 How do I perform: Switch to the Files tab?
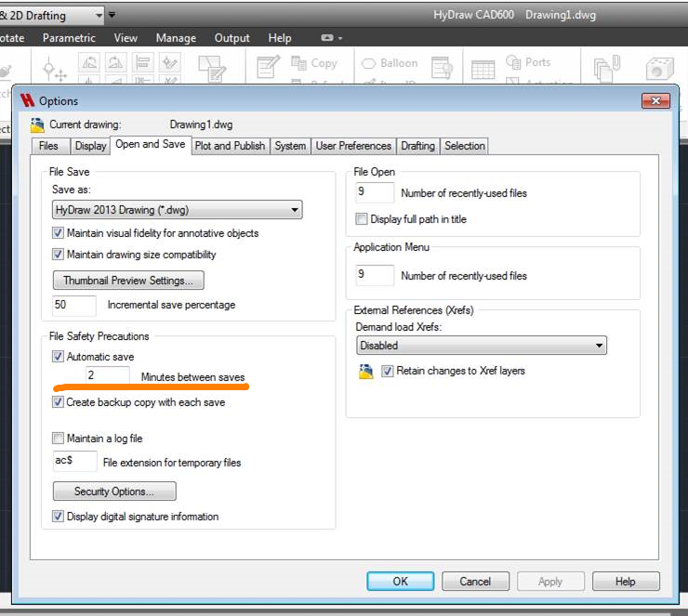(48, 146)
